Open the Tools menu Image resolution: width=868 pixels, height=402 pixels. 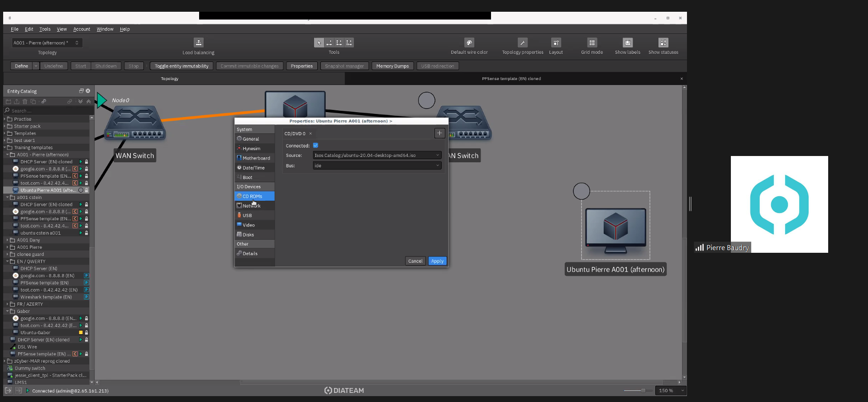coord(45,29)
